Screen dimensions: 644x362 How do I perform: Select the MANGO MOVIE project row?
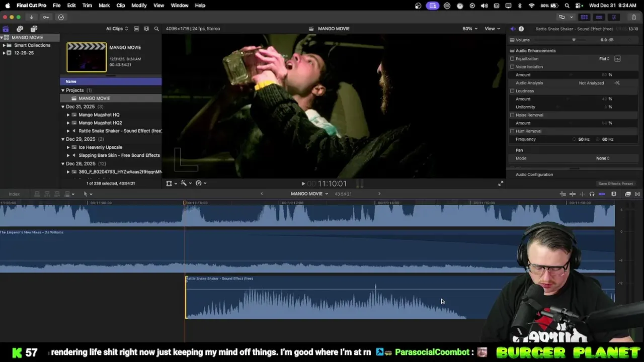111,99
